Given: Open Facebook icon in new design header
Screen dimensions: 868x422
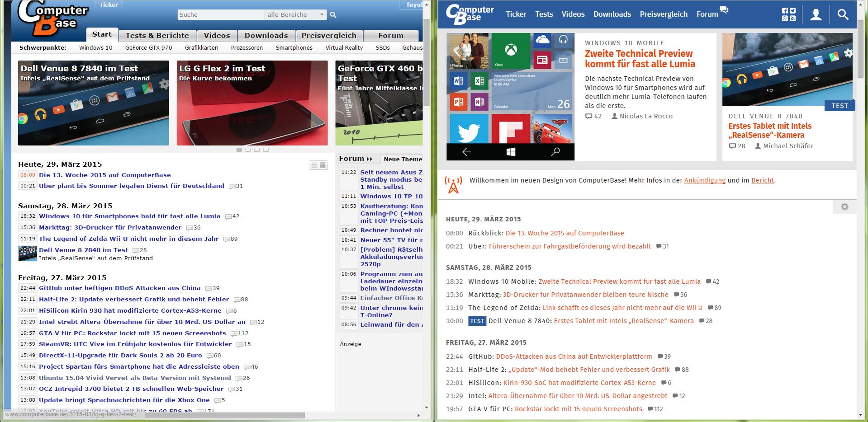Looking at the screenshot, I should [785, 11].
